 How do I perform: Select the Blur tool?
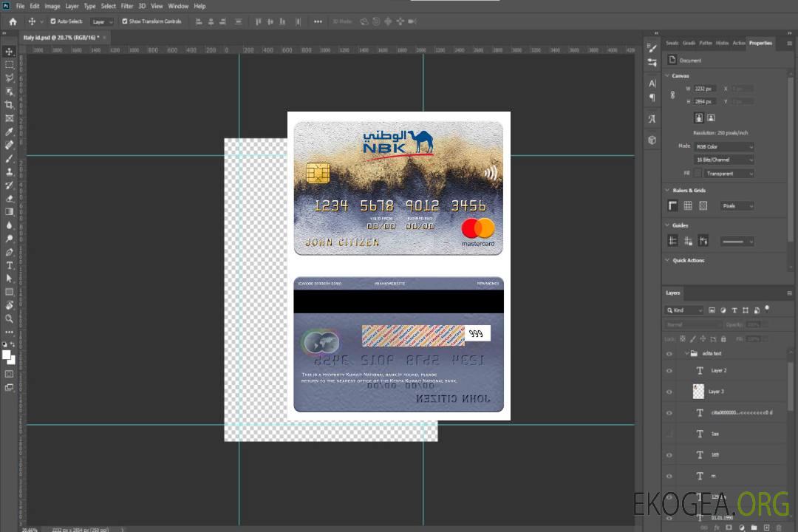point(9,225)
